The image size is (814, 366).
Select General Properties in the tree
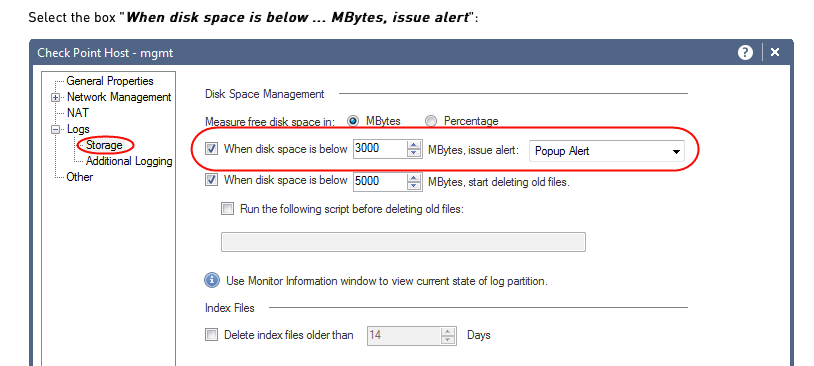[110, 81]
